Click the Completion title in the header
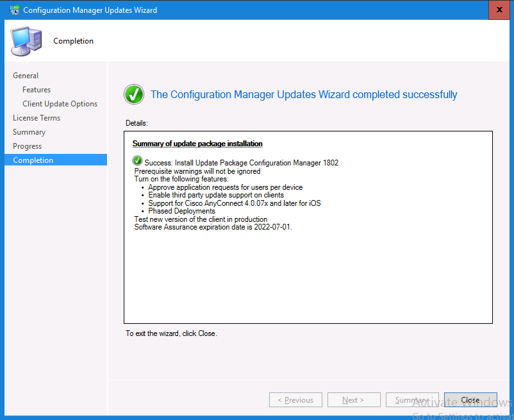The width and height of the screenshot is (514, 420). [74, 41]
